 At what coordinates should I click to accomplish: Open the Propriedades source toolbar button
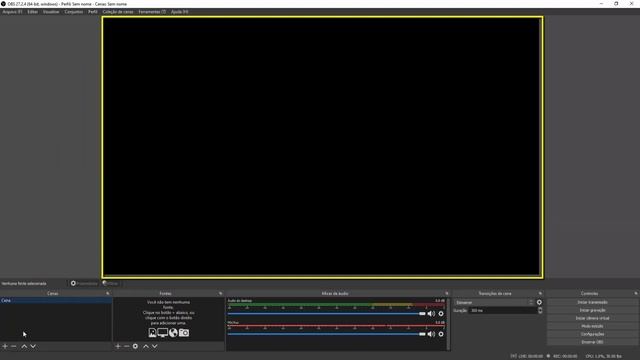[x=84, y=283]
